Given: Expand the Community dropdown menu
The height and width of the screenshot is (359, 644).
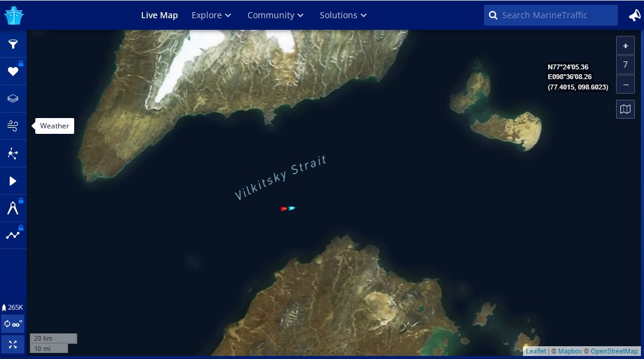Looking at the screenshot, I should point(275,15).
